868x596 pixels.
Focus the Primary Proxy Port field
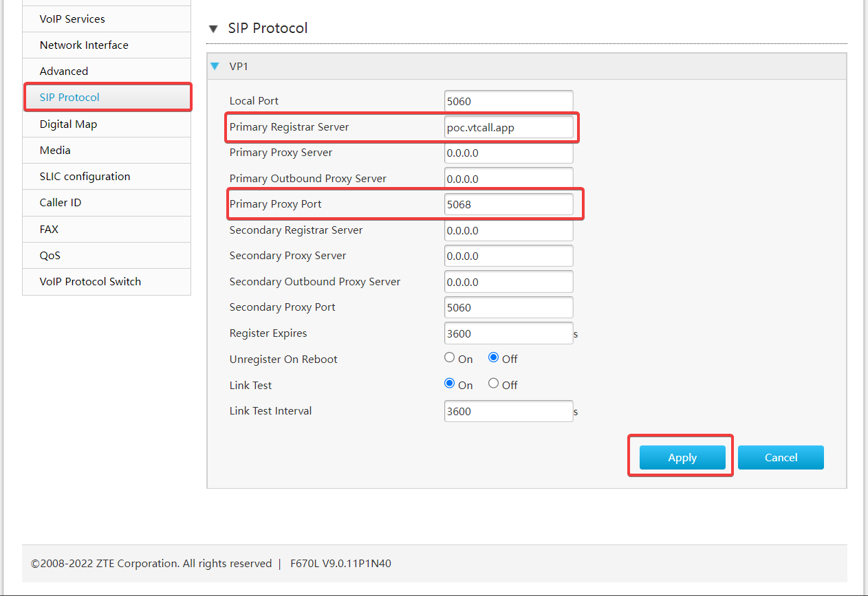508,204
